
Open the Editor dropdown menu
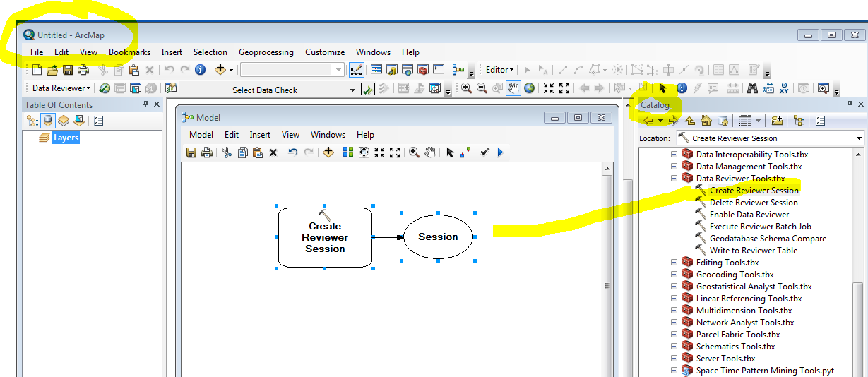tap(499, 70)
